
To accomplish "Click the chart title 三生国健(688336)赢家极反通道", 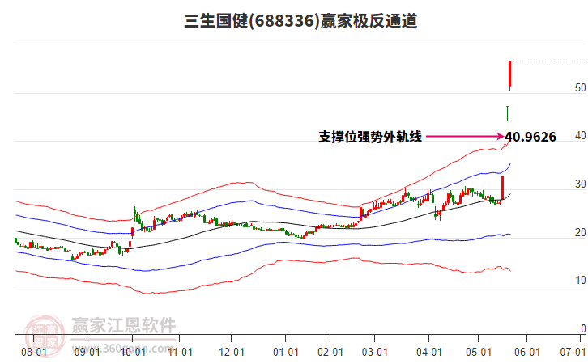I will pos(300,20).
